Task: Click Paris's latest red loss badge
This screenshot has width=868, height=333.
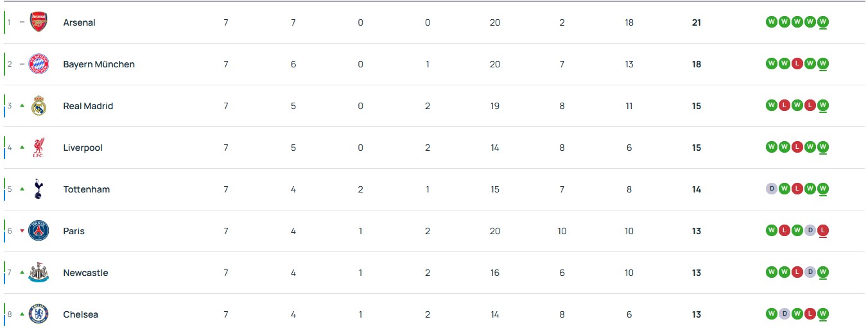Action: (823, 230)
